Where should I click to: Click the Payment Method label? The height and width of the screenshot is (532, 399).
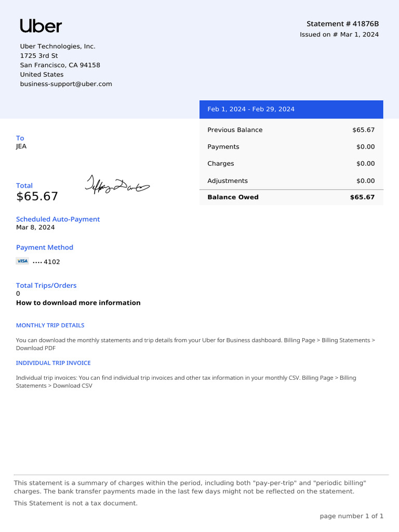[45, 247]
